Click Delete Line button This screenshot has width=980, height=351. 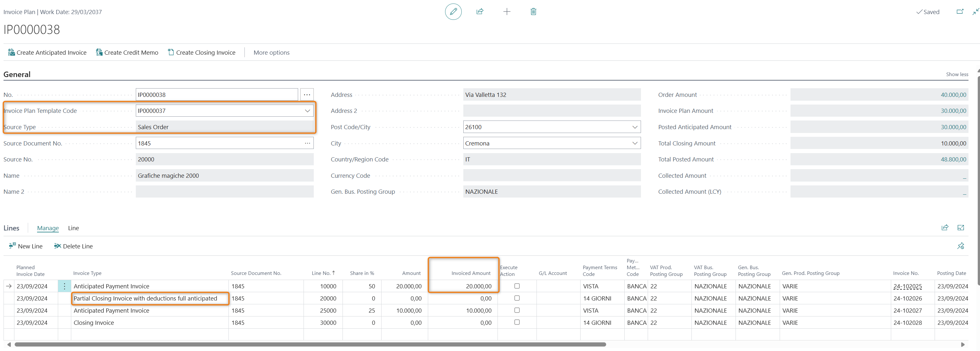(73, 246)
